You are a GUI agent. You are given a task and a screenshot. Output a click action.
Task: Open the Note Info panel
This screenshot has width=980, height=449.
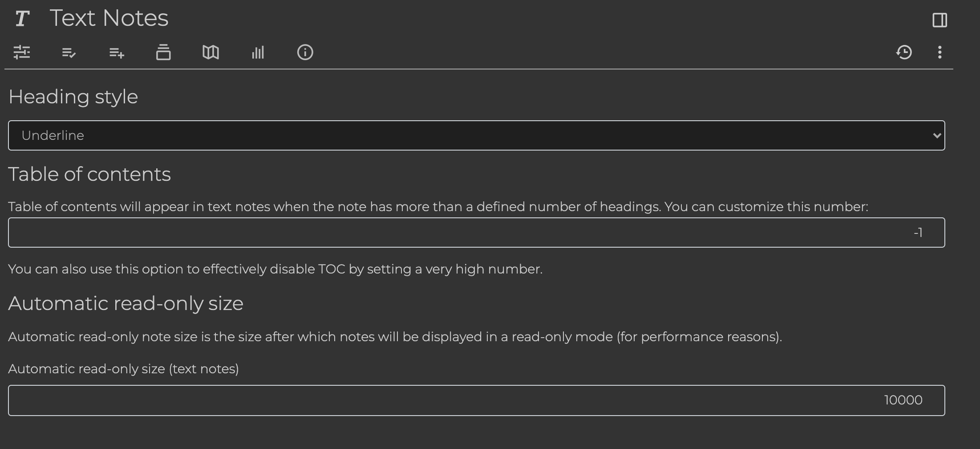[305, 52]
